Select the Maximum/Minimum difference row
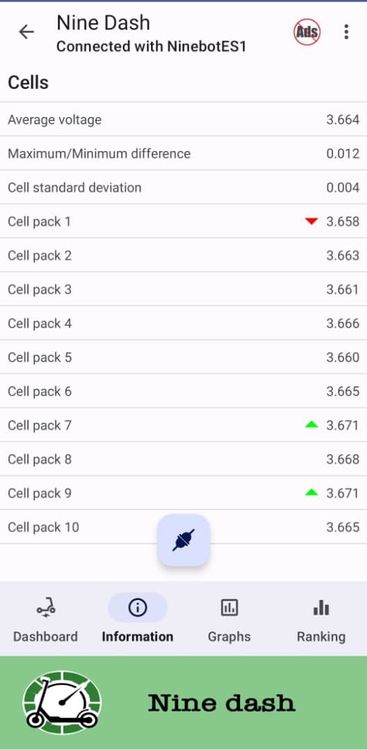This screenshot has width=367, height=750. point(184,154)
